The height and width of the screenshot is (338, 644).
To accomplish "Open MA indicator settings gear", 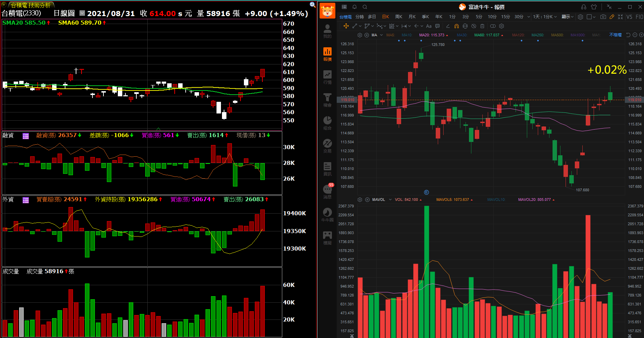I will 360,35.
